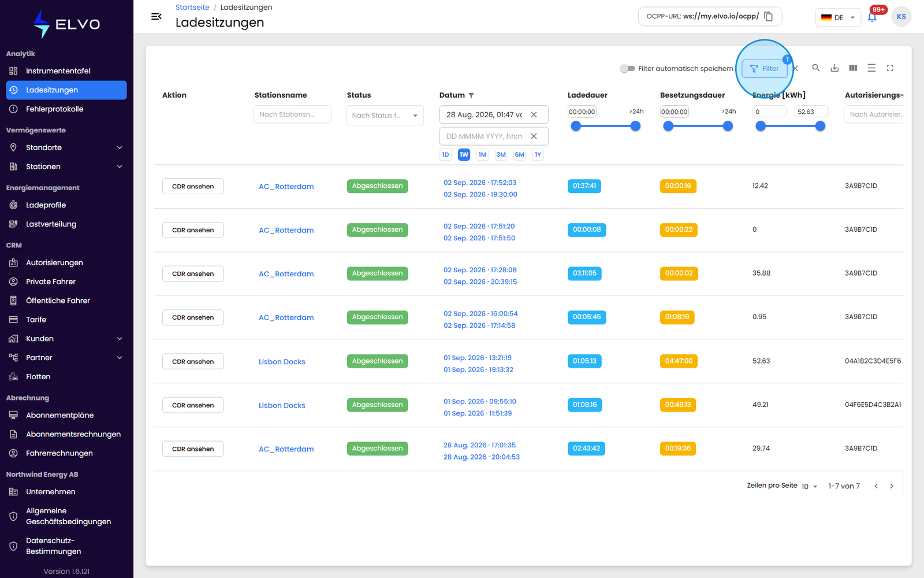
Task: Select the 1W date range chip
Action: point(464,154)
